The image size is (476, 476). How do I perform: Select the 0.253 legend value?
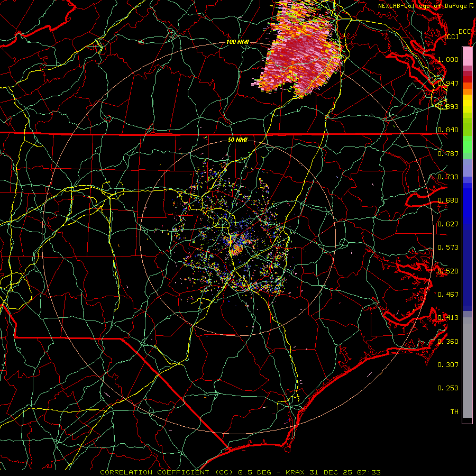(448, 388)
